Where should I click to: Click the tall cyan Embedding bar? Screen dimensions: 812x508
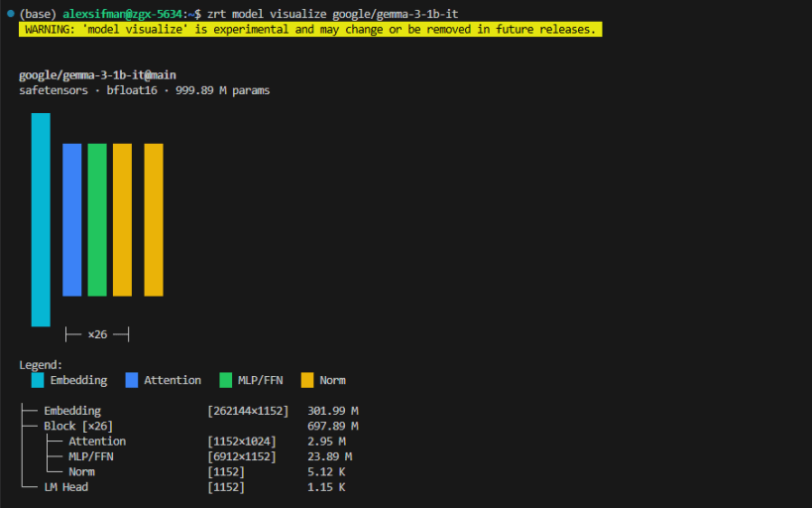point(41,220)
